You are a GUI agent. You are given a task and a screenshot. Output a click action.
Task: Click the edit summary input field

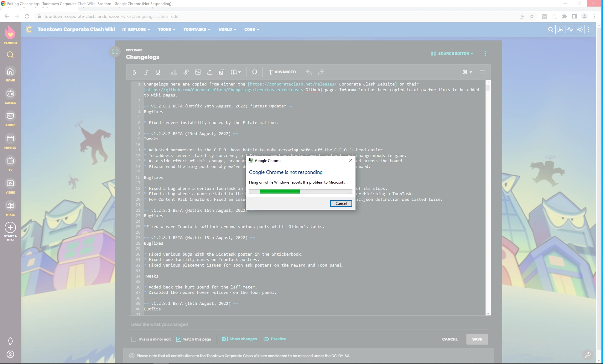219,324
